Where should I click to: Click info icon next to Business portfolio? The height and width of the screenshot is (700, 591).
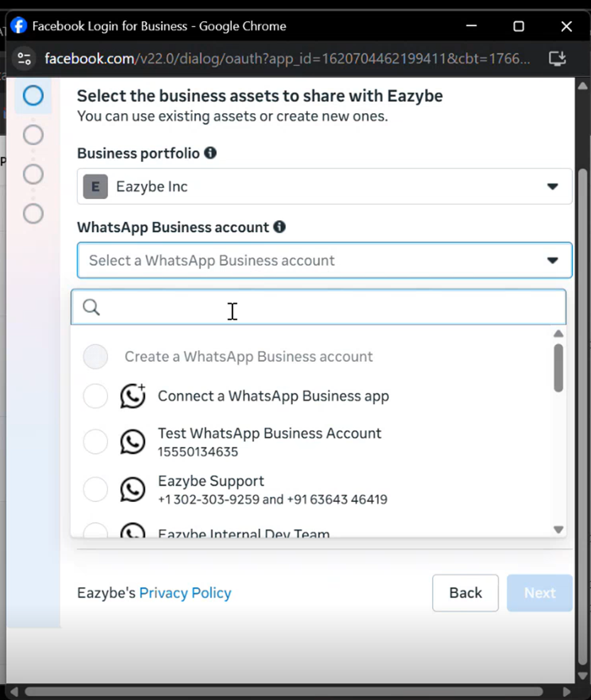click(x=211, y=153)
